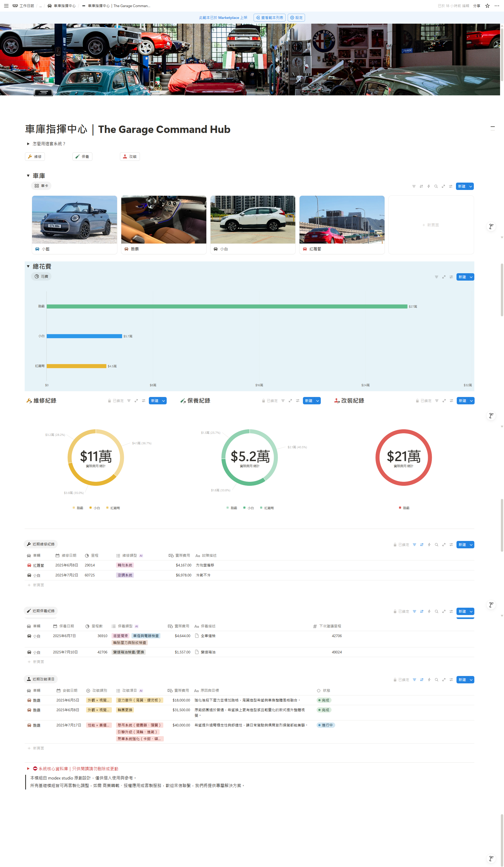The image size is (504, 867).
Task: Add a new page card in 車庫 gallery
Action: coord(431,225)
